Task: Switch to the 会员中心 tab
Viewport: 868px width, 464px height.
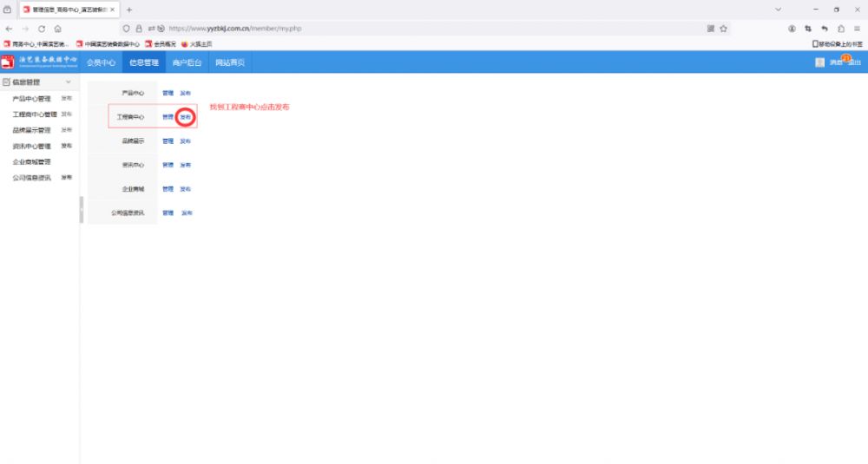Action: [101, 62]
